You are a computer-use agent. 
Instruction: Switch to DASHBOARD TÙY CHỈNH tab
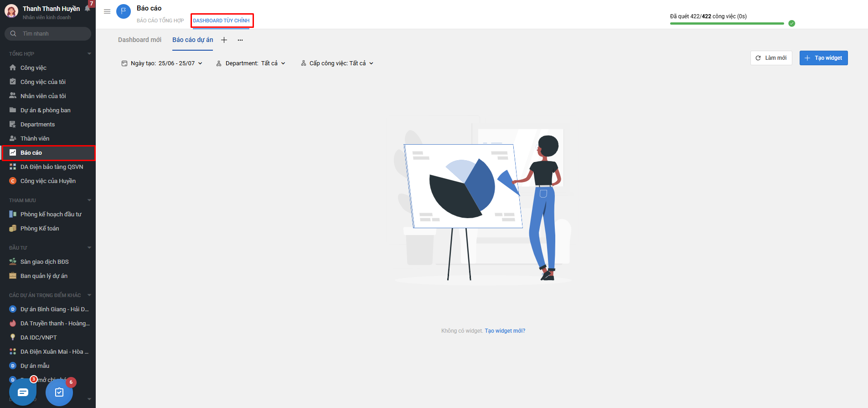point(221,21)
